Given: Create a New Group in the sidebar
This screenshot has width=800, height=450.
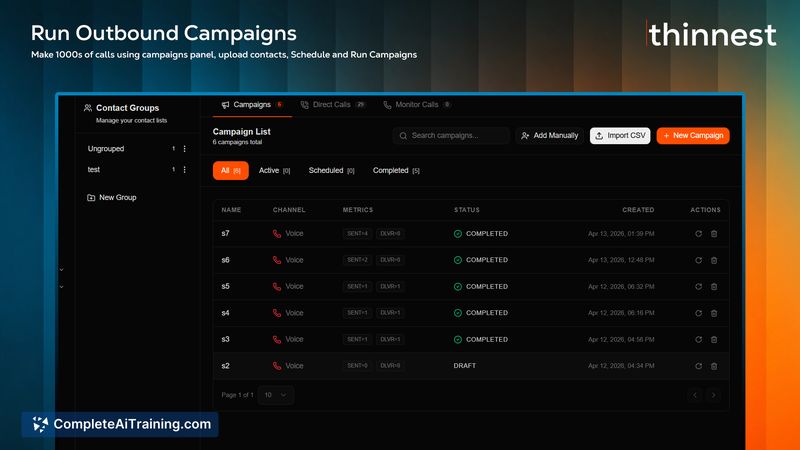Looking at the screenshot, I should pos(112,197).
